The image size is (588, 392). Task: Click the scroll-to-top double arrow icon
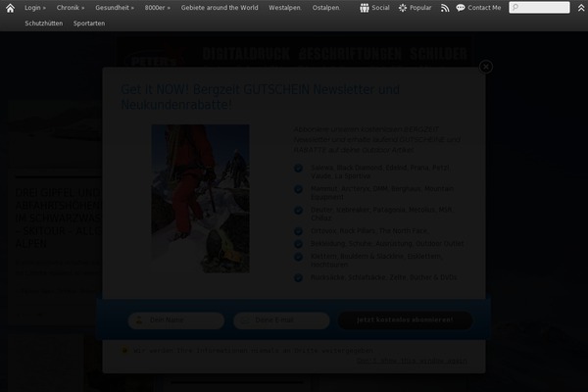(x=581, y=8)
